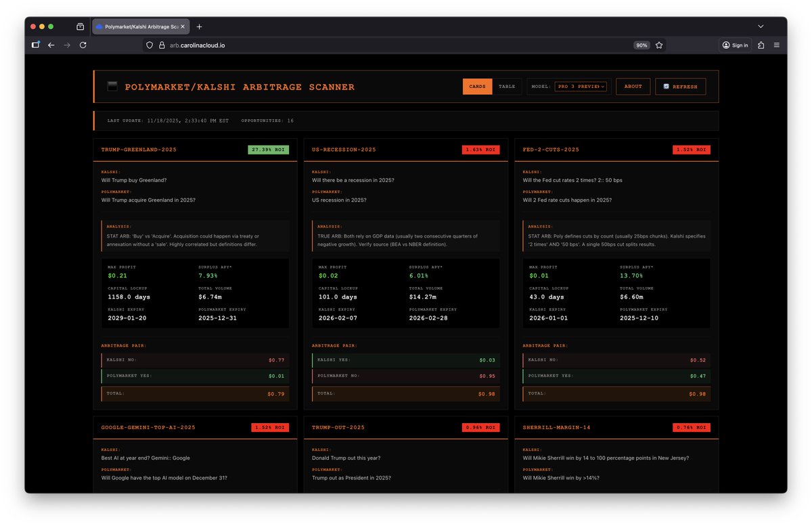Open the Model dropdown showing Pro 3 Preview

click(581, 87)
